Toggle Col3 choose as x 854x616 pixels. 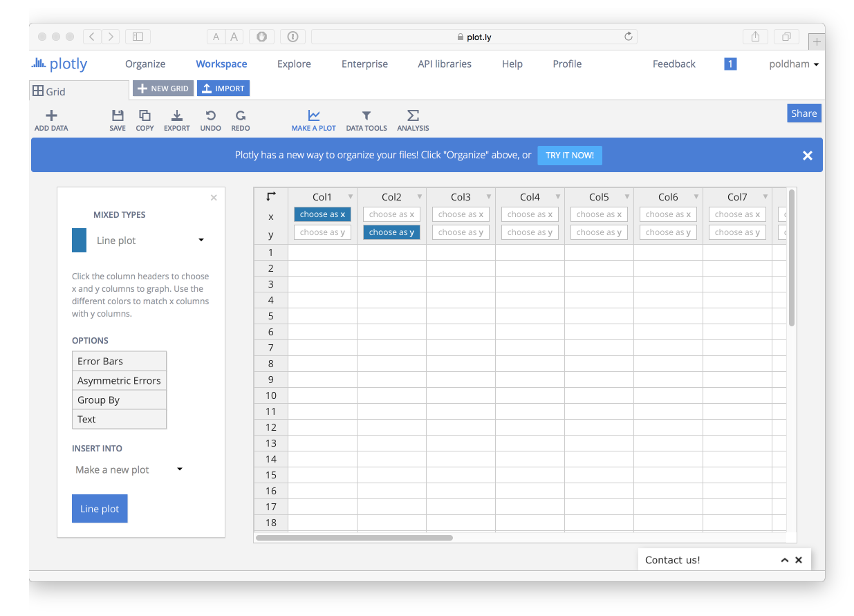tap(461, 214)
